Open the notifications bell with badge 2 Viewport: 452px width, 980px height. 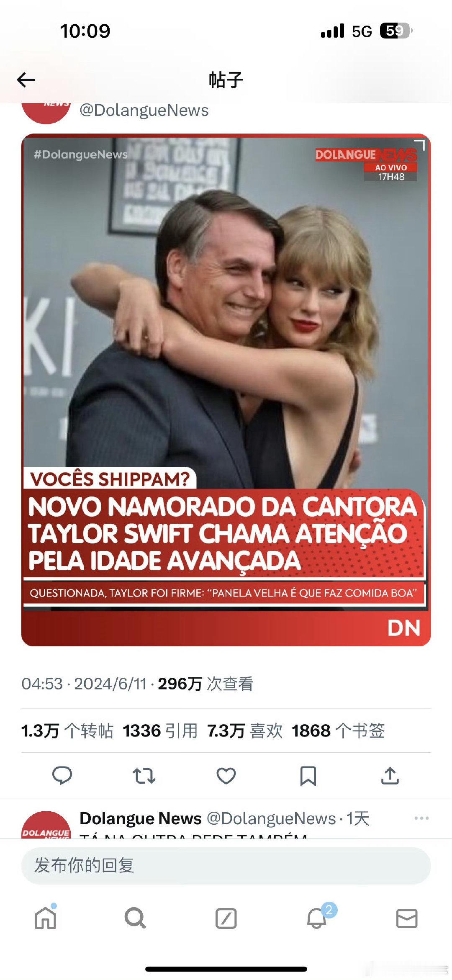pos(317,918)
